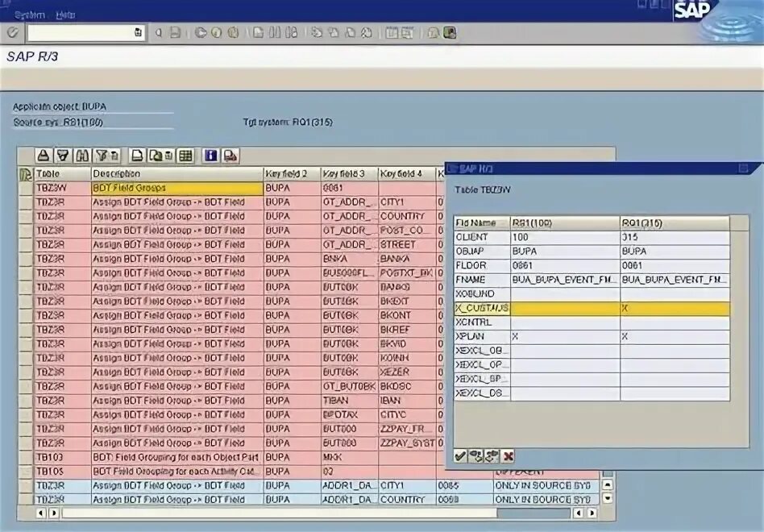Viewport: 764px width, 532px height.
Task: Click the Key field 3 column header
Action: pos(349,174)
